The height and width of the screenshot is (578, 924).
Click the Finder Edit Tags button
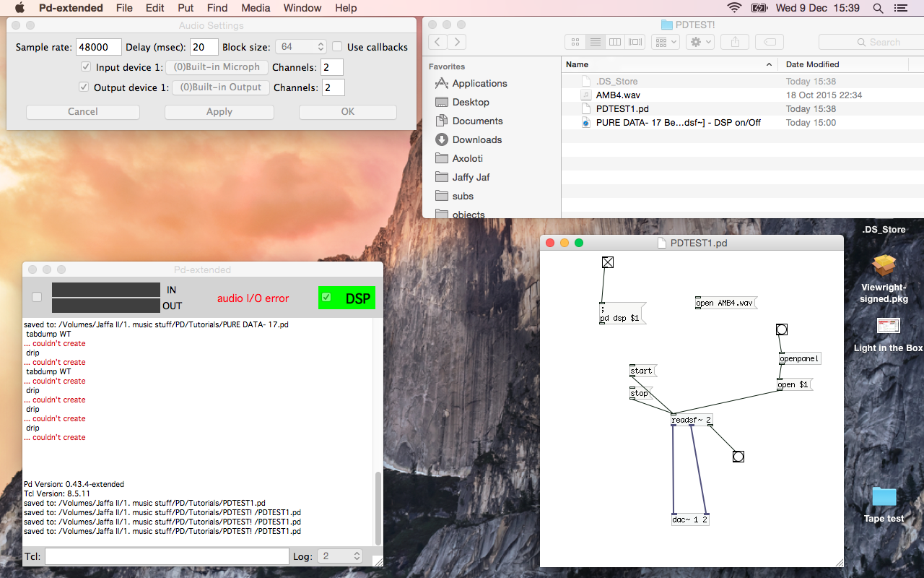[770, 42]
